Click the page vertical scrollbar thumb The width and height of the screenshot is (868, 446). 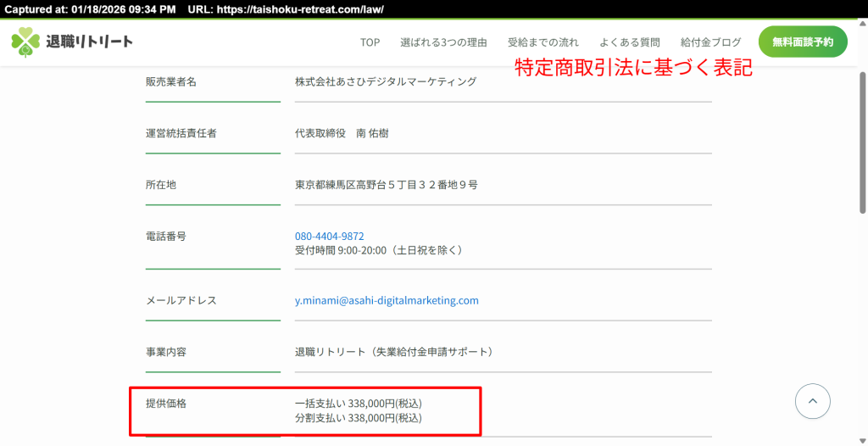point(862,142)
